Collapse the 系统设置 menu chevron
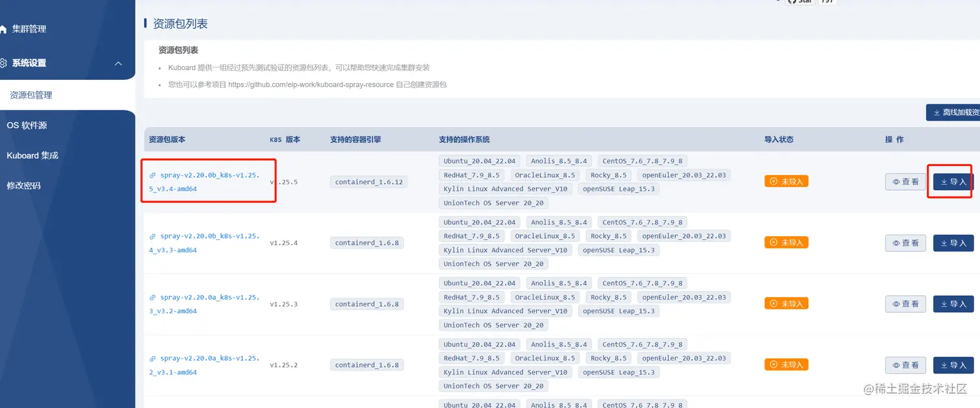The image size is (980, 408). click(x=118, y=64)
